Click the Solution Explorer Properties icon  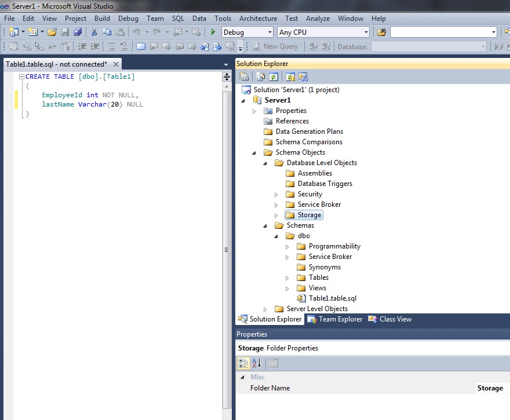coord(244,76)
